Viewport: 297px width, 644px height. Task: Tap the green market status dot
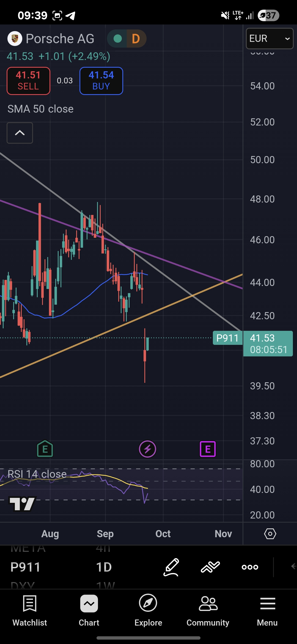pos(118,39)
